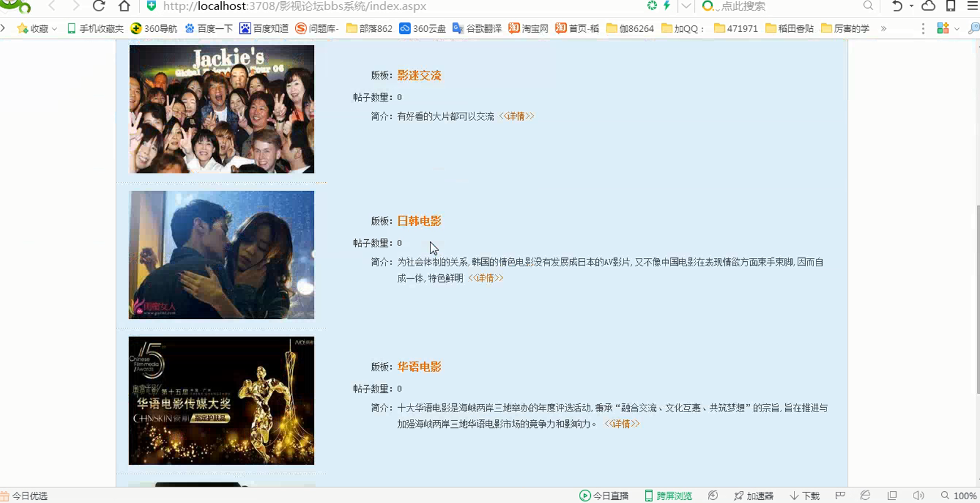
Task: Click the IE engine switch icon
Action: coord(865,495)
